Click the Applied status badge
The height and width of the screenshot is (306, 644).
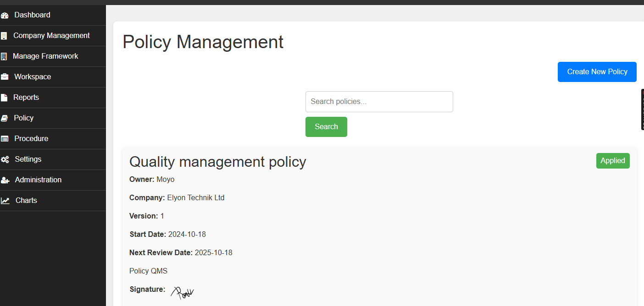613,161
